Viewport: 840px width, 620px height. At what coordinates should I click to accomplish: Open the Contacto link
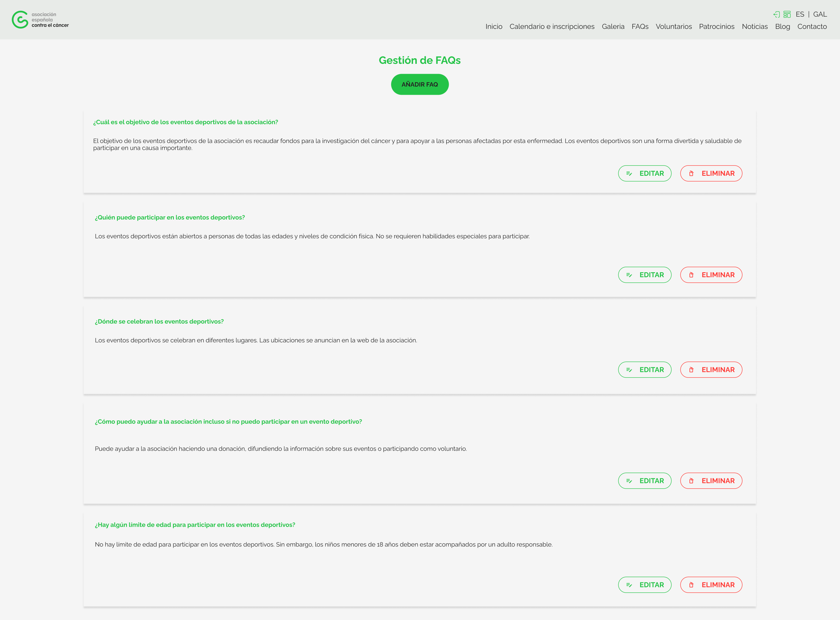(812, 26)
